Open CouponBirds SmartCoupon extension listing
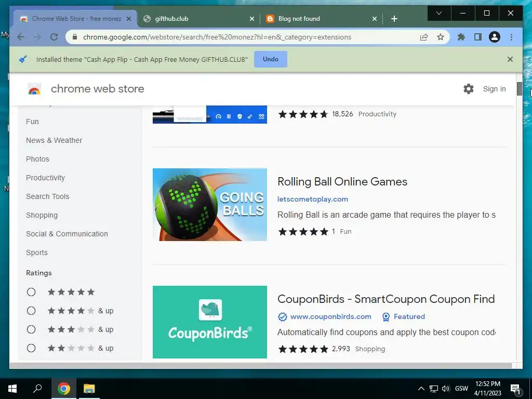This screenshot has width=532, height=399. point(386,299)
